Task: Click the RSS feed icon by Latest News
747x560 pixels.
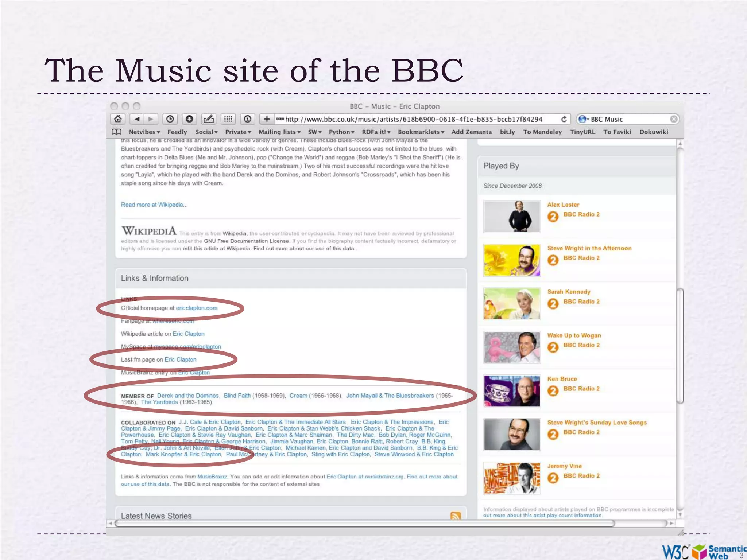Action: coord(456,515)
